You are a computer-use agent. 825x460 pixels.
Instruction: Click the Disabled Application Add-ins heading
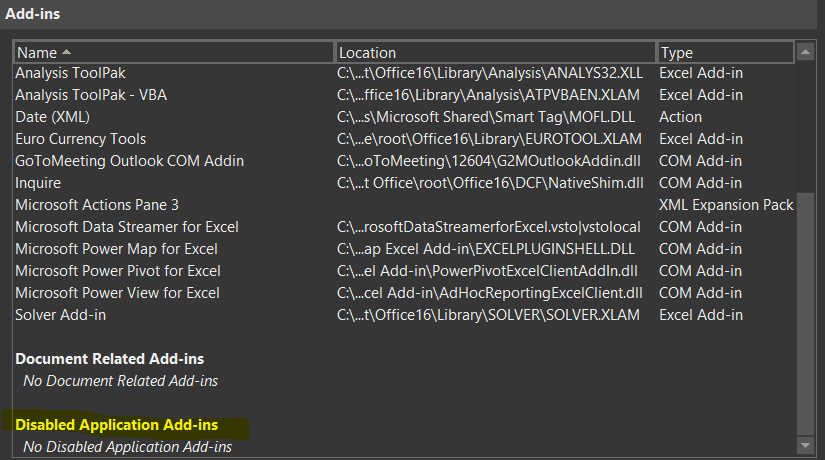116,425
